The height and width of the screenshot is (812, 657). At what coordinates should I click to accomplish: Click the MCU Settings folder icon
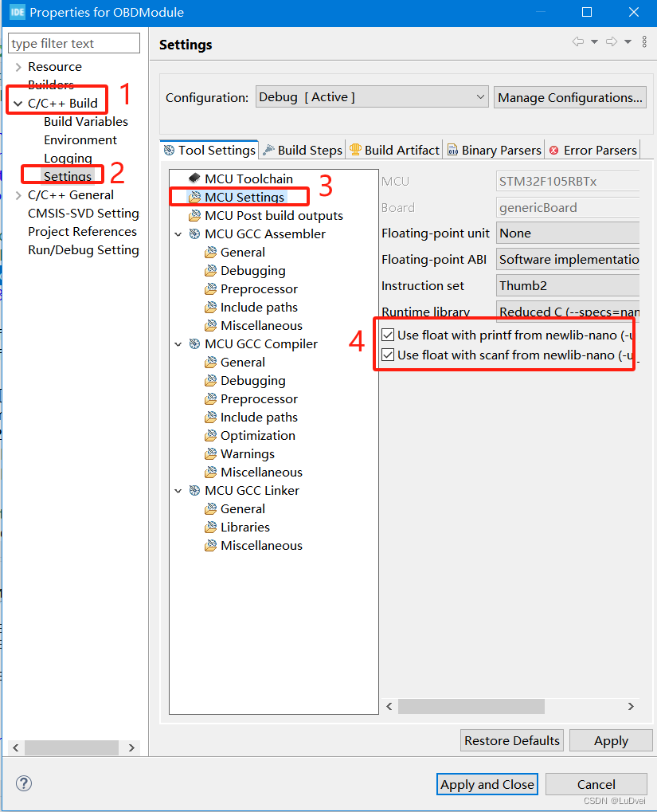[194, 198]
